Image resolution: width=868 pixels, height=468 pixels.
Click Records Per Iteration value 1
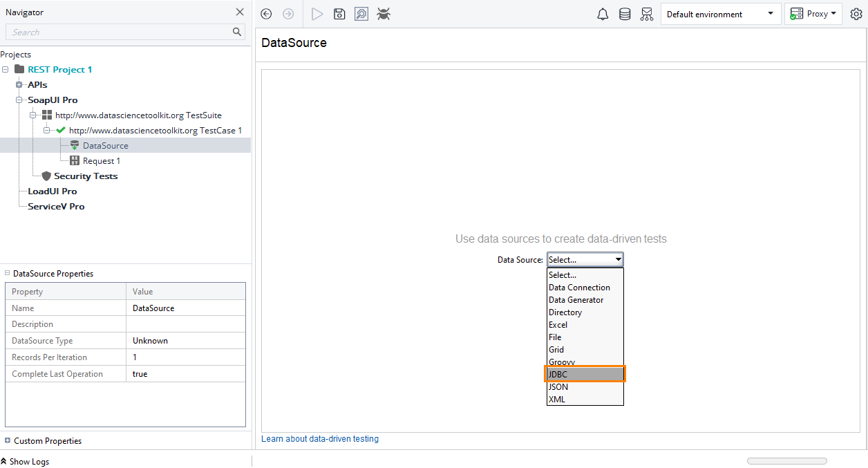(x=186, y=357)
